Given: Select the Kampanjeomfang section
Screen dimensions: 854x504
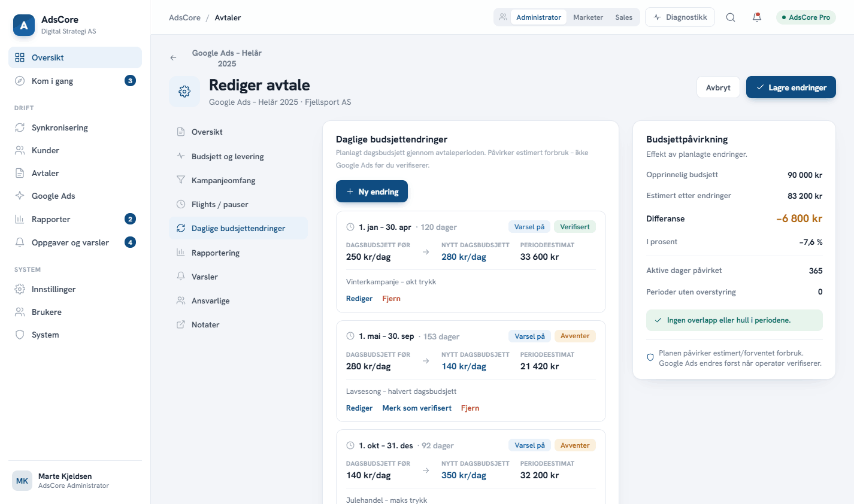Looking at the screenshot, I should 238,180.
